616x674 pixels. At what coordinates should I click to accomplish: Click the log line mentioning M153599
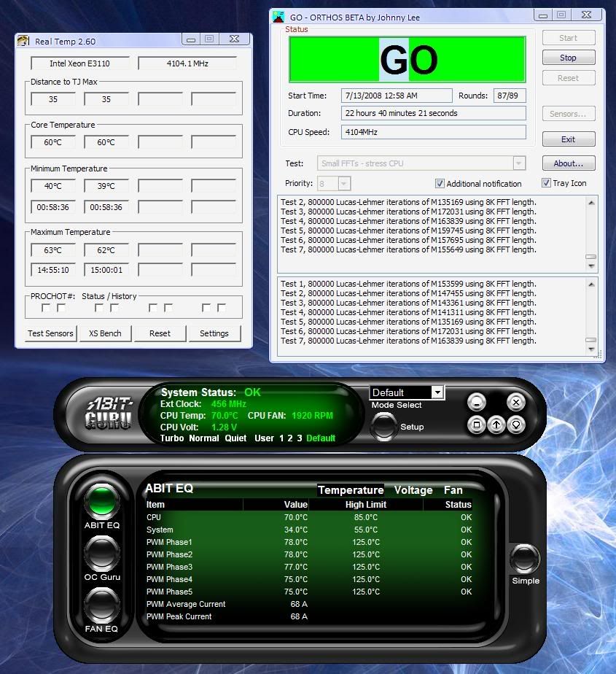(408, 284)
